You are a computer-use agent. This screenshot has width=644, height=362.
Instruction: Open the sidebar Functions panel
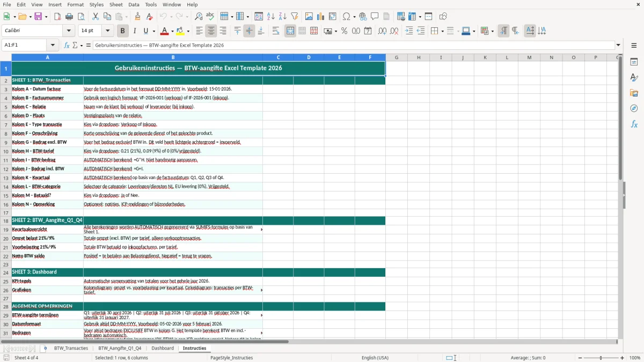pos(634,124)
